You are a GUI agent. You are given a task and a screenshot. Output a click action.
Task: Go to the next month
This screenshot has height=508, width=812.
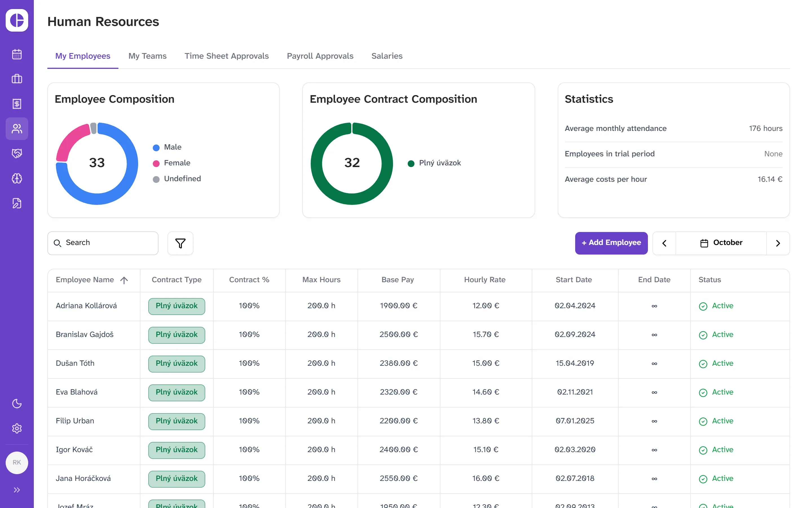coord(778,243)
